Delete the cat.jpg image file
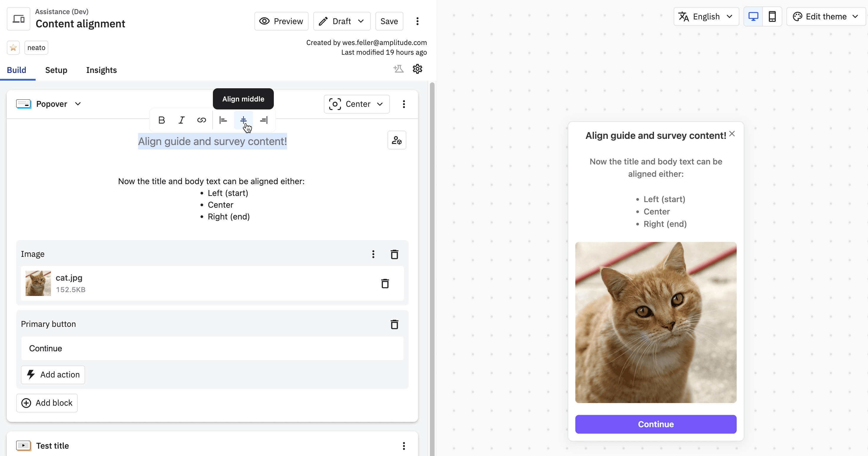 [385, 284]
